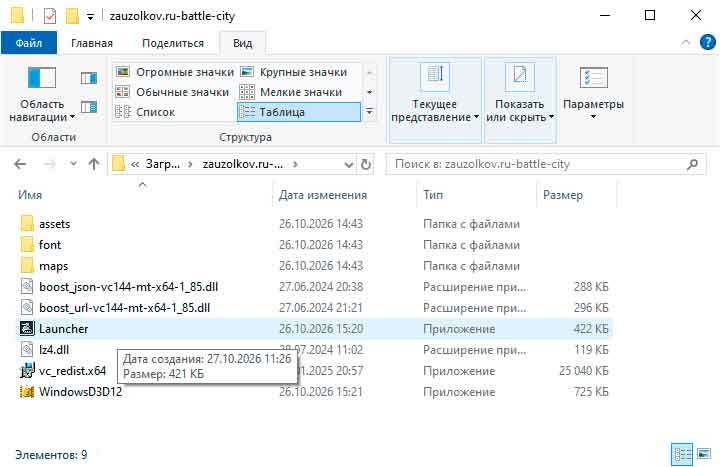
Task: Expand the layout gallery more arrow
Action: click(x=370, y=112)
